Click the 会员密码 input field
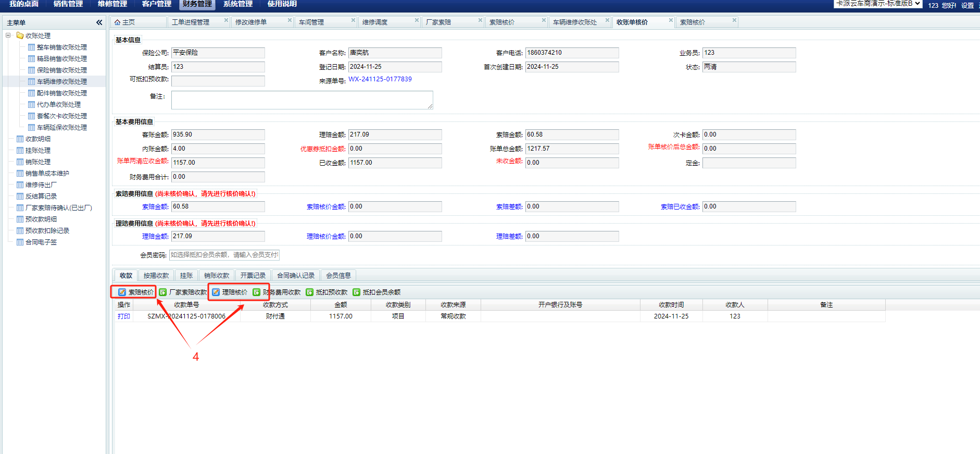Image resolution: width=980 pixels, height=454 pixels. point(224,255)
